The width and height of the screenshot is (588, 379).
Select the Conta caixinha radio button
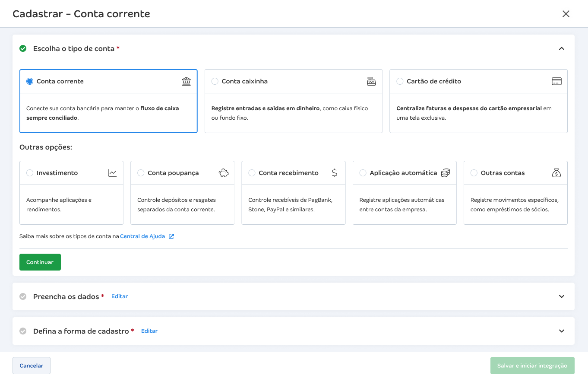coord(215,81)
